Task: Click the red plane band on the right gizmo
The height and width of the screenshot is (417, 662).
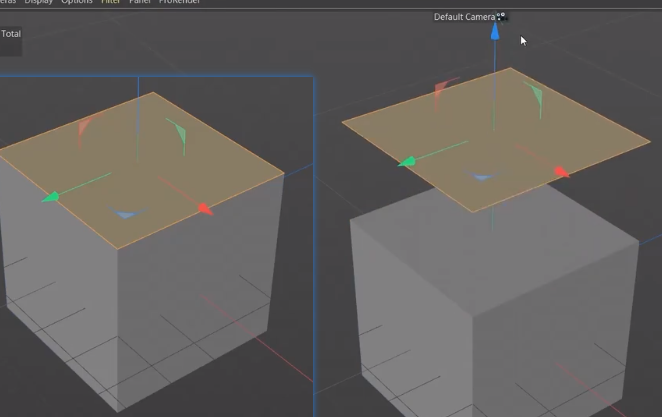Action: click(444, 91)
